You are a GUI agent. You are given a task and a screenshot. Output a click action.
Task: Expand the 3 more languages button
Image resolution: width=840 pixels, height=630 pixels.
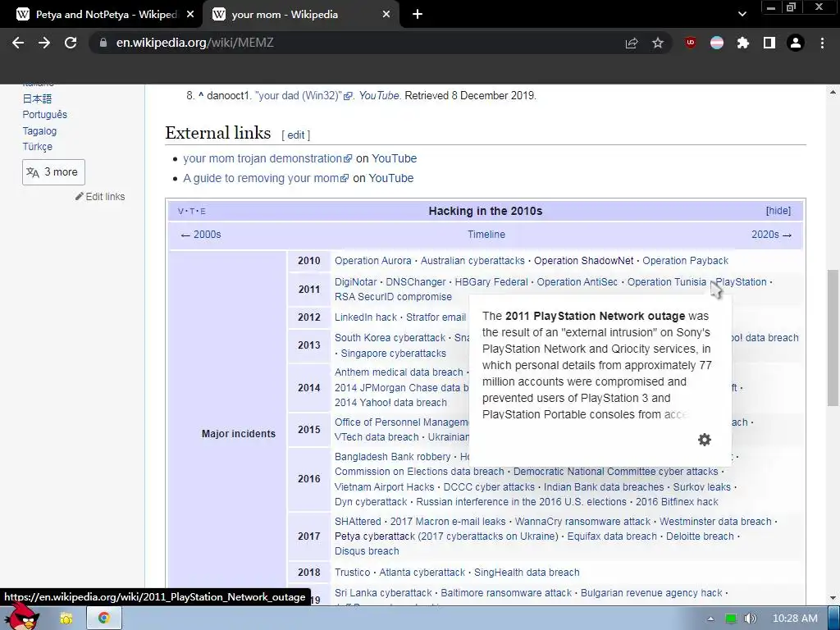pos(53,172)
